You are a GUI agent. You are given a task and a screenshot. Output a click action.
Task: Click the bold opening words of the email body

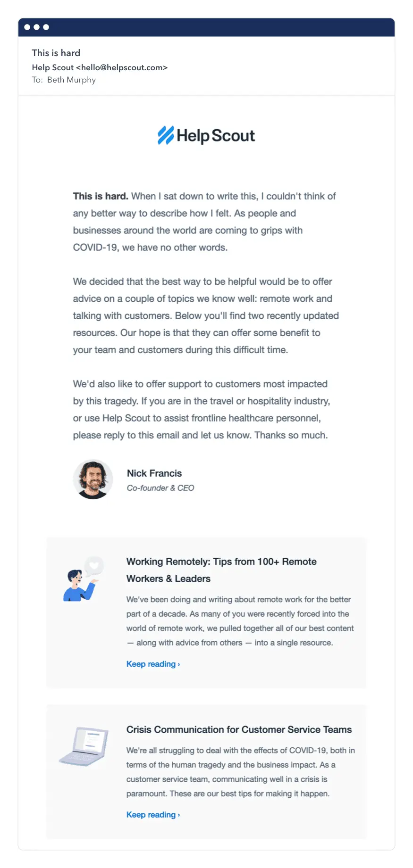click(x=101, y=196)
